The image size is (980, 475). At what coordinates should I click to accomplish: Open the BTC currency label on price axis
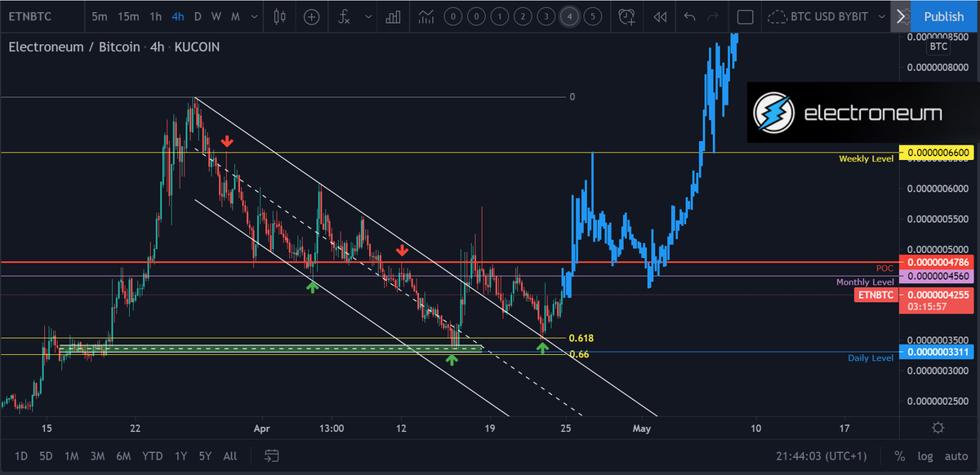click(x=939, y=47)
